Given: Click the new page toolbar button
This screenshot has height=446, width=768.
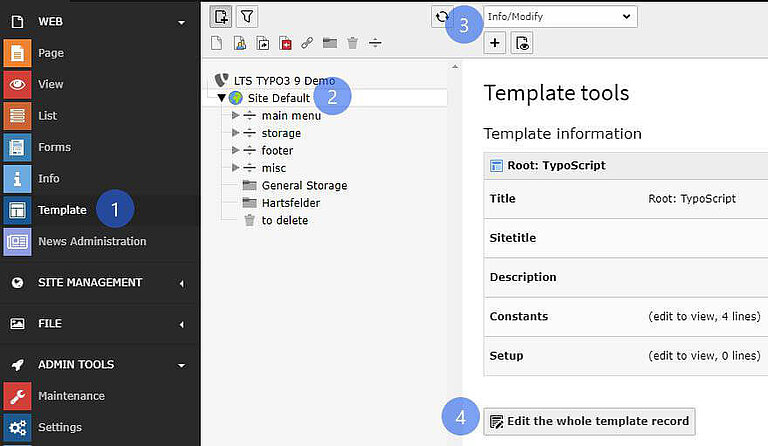Looking at the screenshot, I should [x=221, y=16].
